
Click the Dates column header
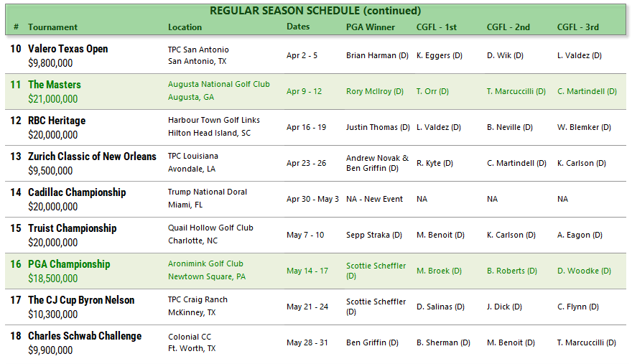click(x=298, y=27)
